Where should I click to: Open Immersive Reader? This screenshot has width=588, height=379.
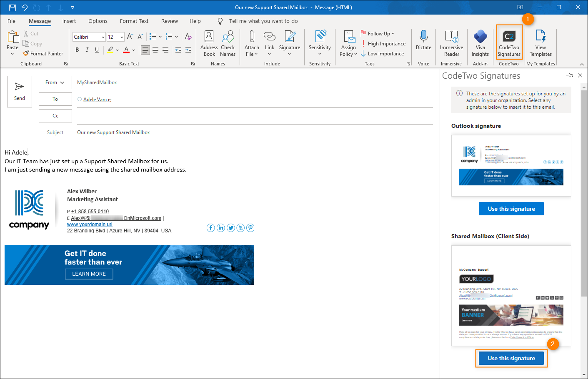tap(451, 43)
